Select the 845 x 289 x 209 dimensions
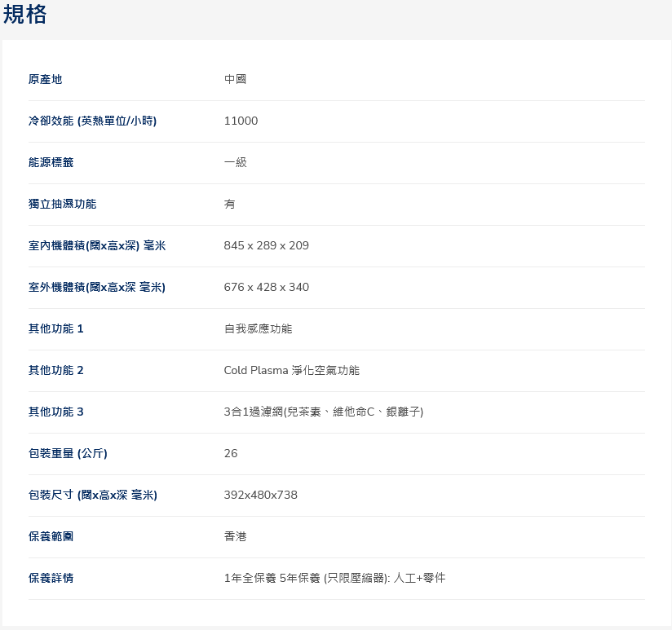672x630 pixels. click(266, 245)
